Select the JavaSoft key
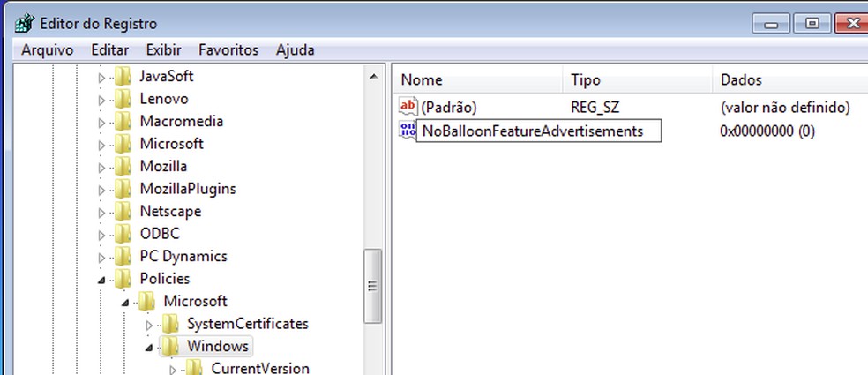868x375 pixels. [x=166, y=76]
